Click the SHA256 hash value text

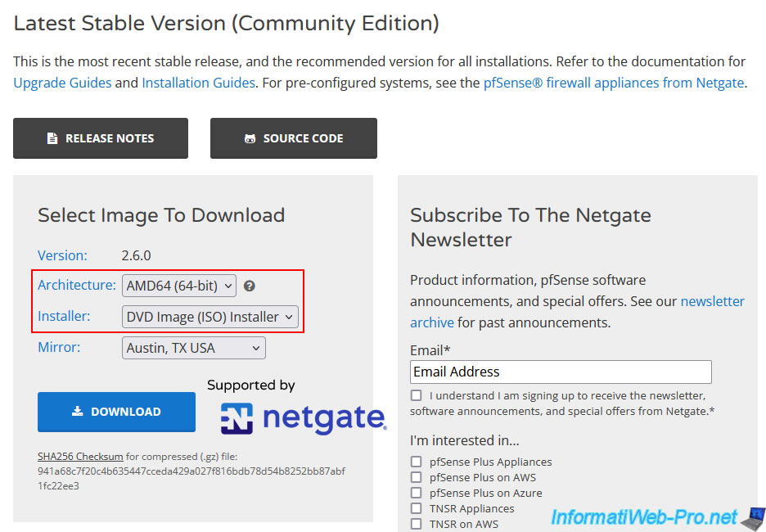click(x=191, y=479)
